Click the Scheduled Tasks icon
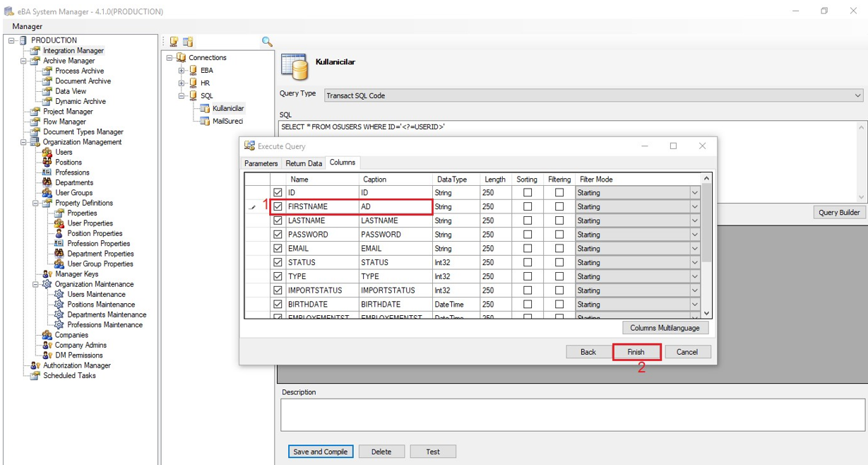The height and width of the screenshot is (465, 868). (35, 376)
